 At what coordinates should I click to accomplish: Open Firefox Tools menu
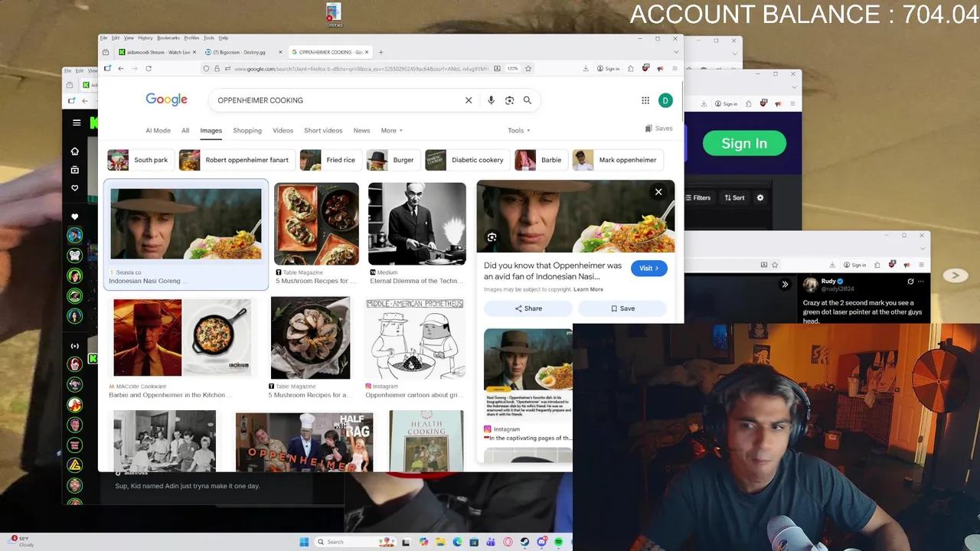coord(208,37)
